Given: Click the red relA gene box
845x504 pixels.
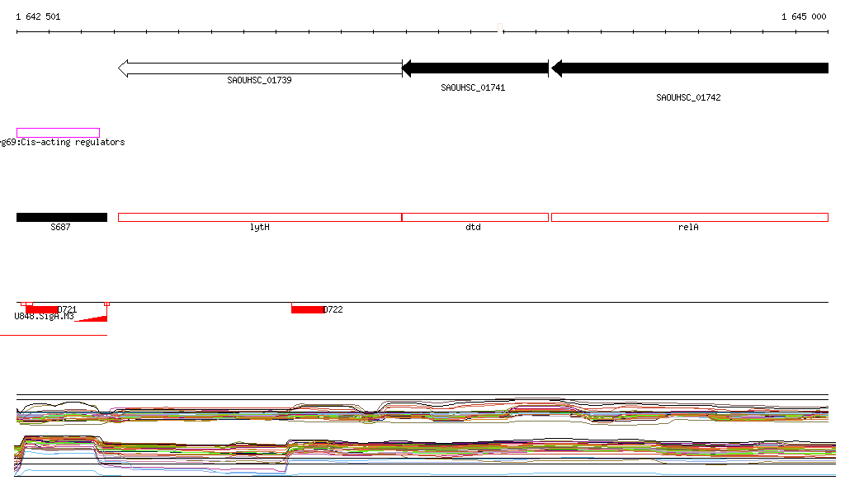Looking at the screenshot, I should [x=689, y=217].
